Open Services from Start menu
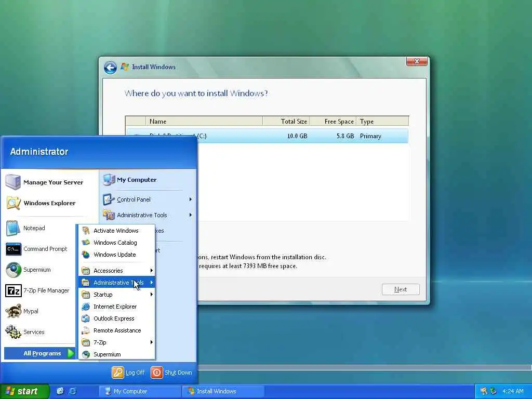Viewport: 532px width, 399px height. point(34,332)
